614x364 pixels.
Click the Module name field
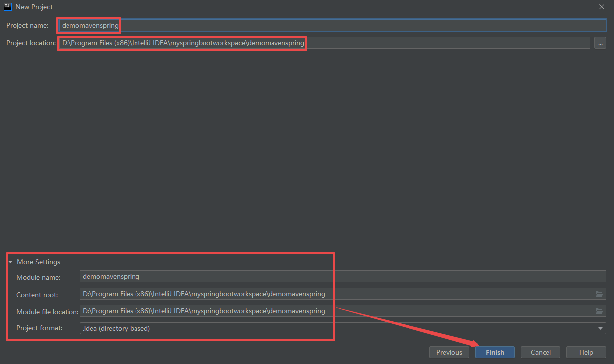342,276
